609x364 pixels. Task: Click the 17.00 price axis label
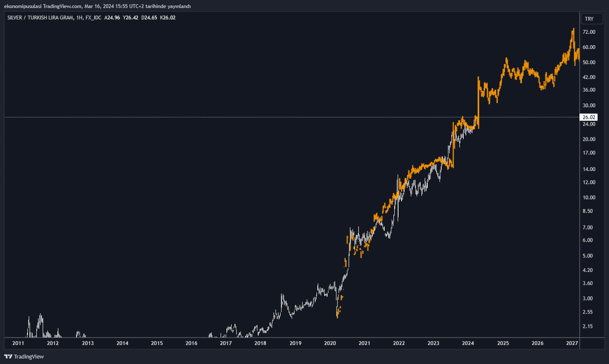(589, 153)
